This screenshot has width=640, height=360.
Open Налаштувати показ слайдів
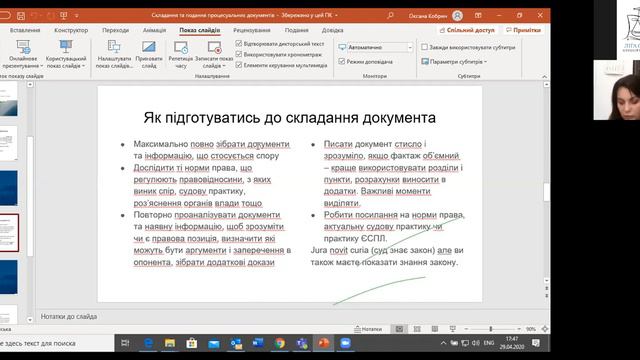click(x=114, y=54)
